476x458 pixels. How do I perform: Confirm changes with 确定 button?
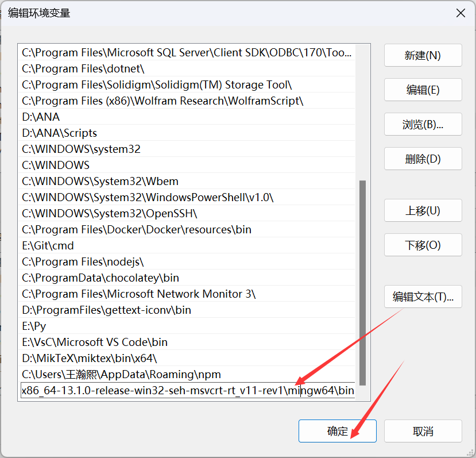click(337, 431)
